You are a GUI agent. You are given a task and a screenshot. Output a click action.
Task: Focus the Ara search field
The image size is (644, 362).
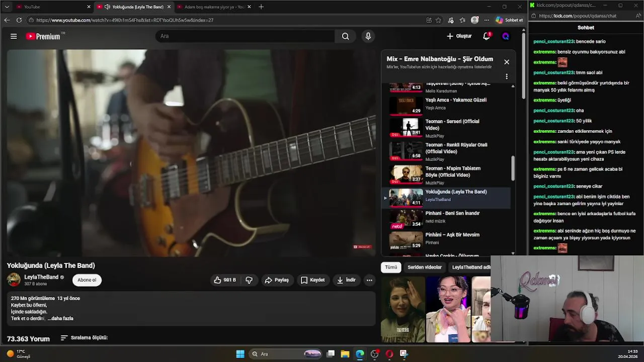(245, 36)
